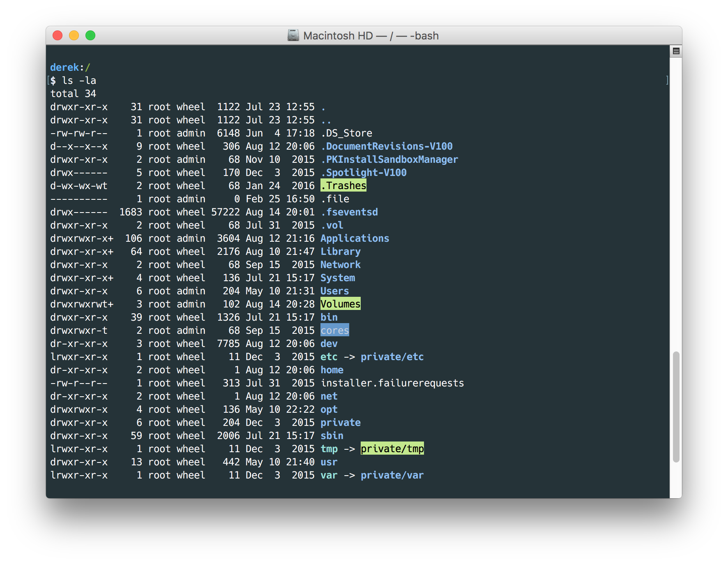Viewport: 728px width, 564px height.
Task: Close the Terminal window with the red button
Action: coord(58,36)
